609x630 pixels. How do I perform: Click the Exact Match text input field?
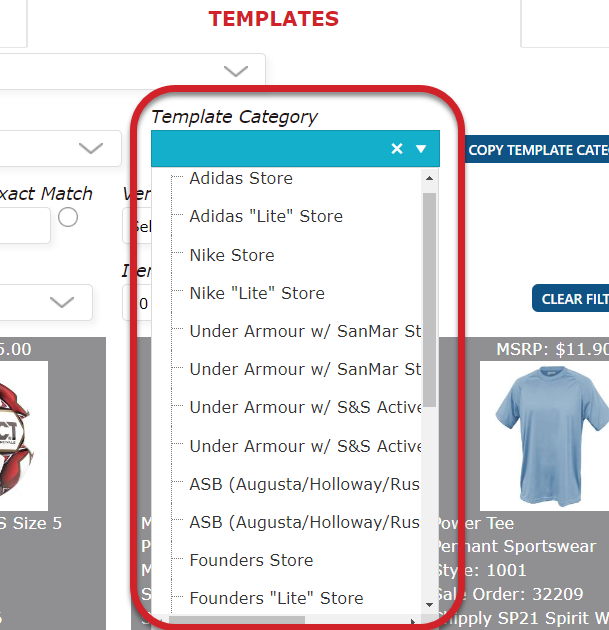coord(24,225)
